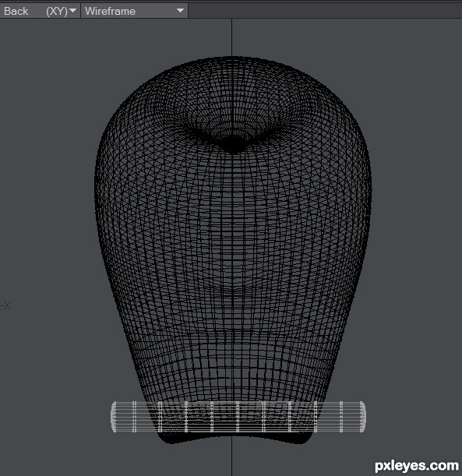Select the middle of the gray cylinder
462x476 pixels.
pyautogui.click(x=238, y=417)
